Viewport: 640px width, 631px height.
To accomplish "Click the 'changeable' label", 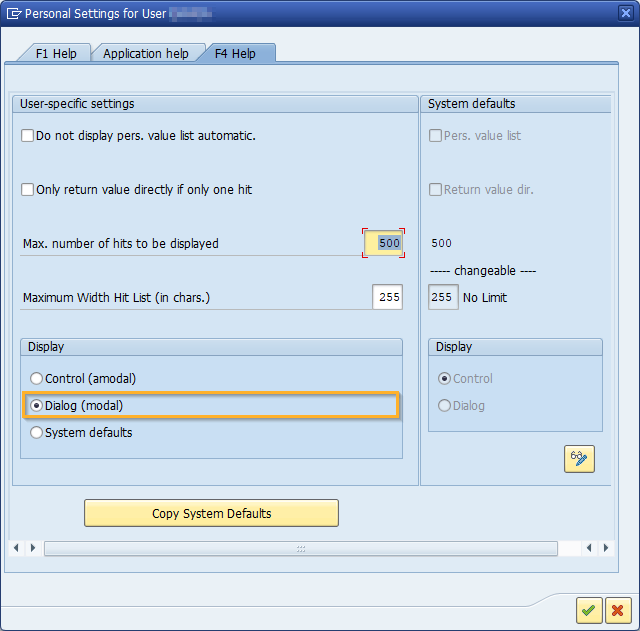I will 485,271.
